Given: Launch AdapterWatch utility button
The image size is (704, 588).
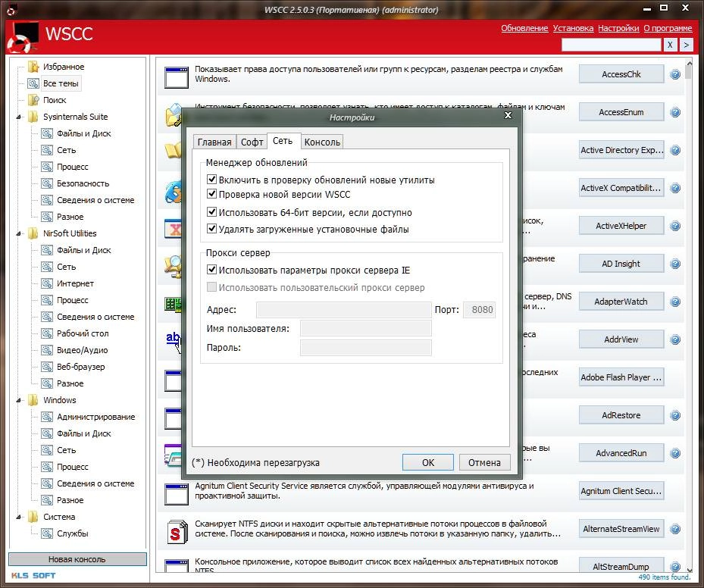Looking at the screenshot, I should pyautogui.click(x=621, y=302).
